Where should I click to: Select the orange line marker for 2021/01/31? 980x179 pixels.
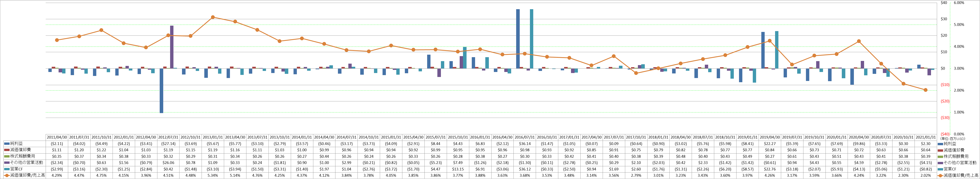(x=926, y=90)
